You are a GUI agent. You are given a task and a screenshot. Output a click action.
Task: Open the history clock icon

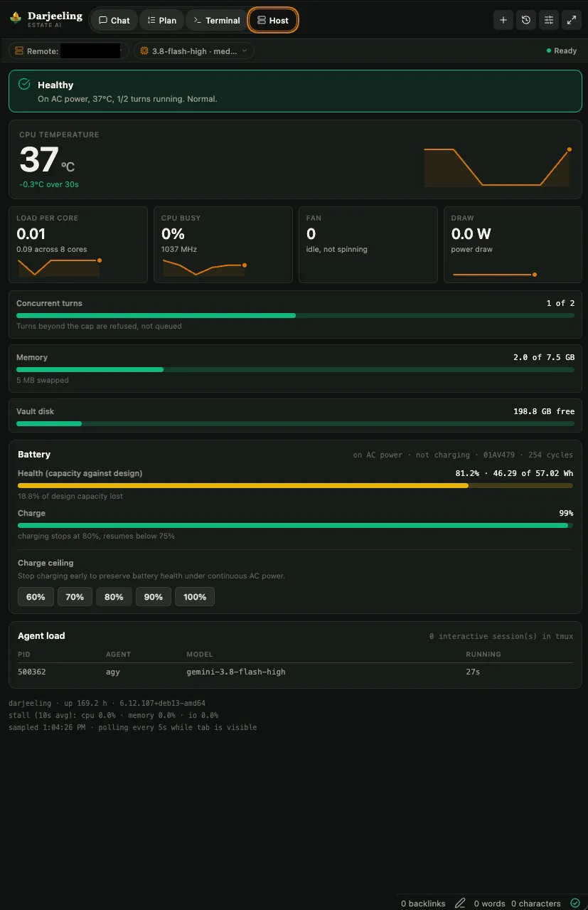[526, 20]
